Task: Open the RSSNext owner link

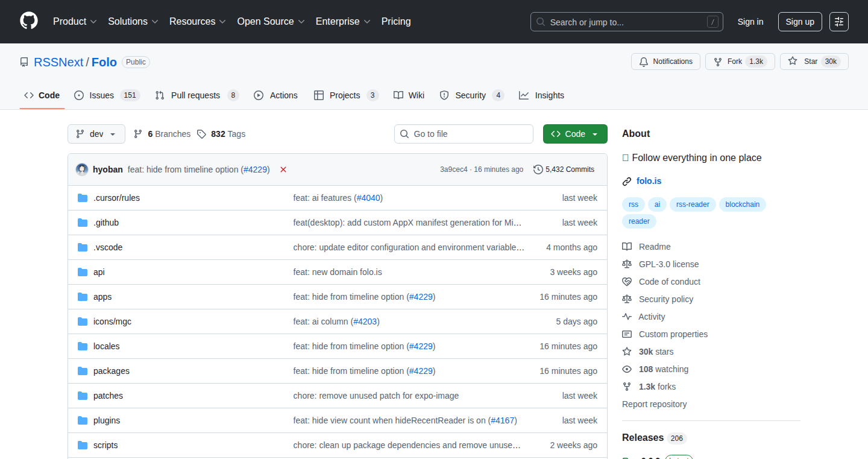Action: coord(58,62)
